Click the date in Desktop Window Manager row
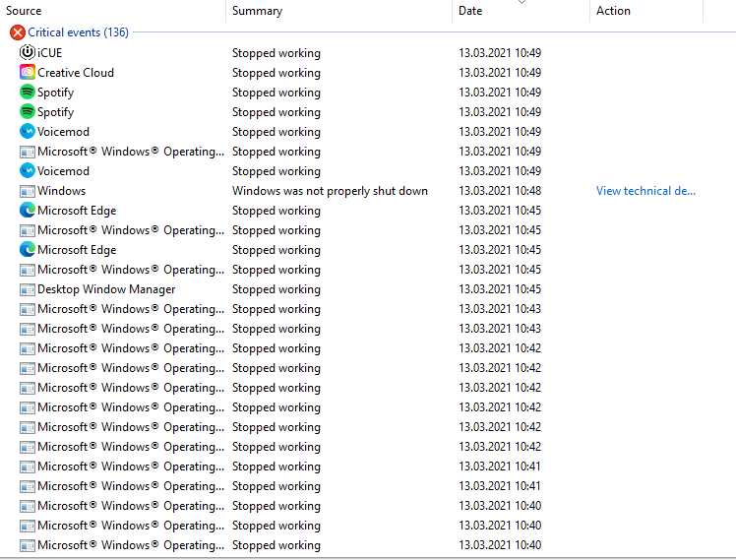Image resolution: width=736 pixels, height=560 pixels. pos(500,289)
